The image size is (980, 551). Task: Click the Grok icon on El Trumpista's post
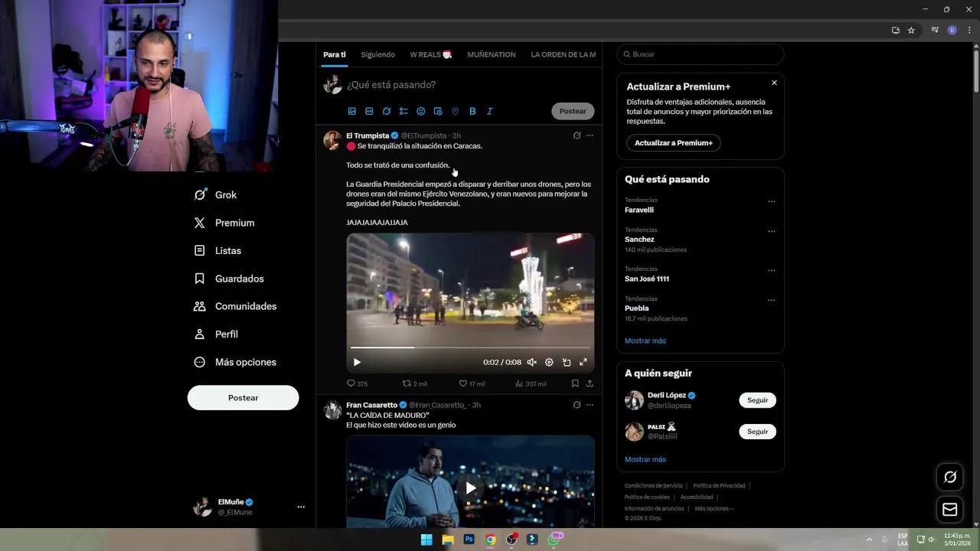tap(577, 135)
